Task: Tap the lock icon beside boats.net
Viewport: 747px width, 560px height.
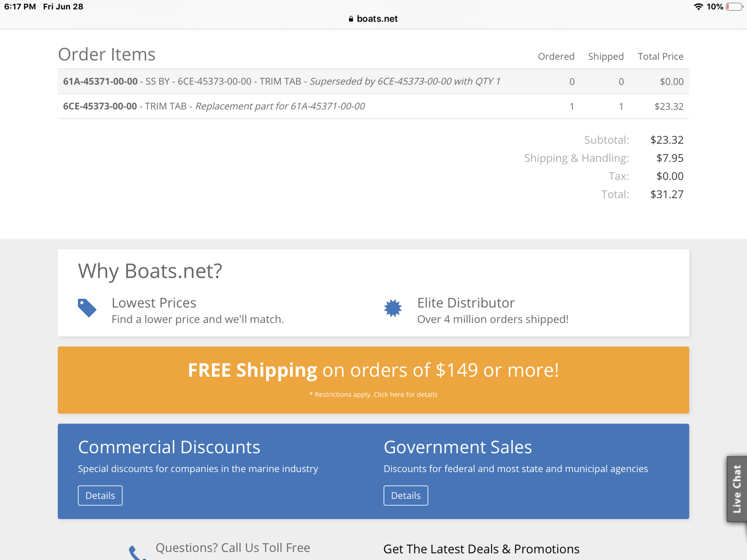Action: click(351, 19)
